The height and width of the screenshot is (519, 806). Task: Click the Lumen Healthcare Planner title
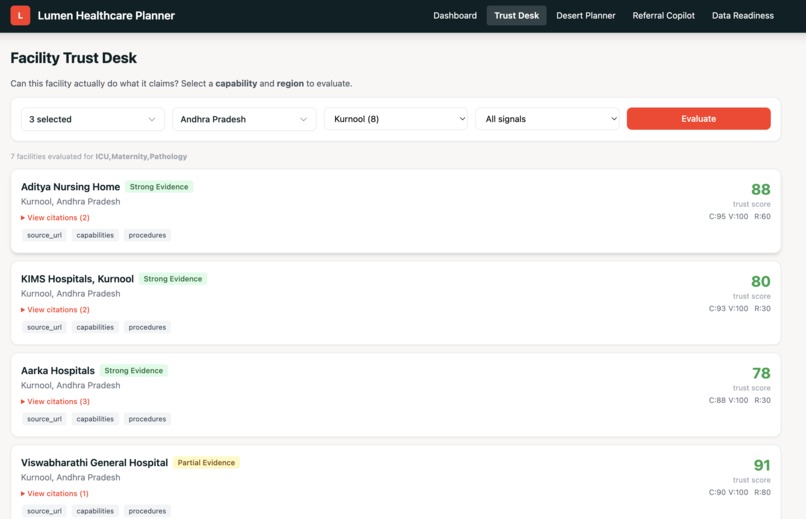click(106, 15)
